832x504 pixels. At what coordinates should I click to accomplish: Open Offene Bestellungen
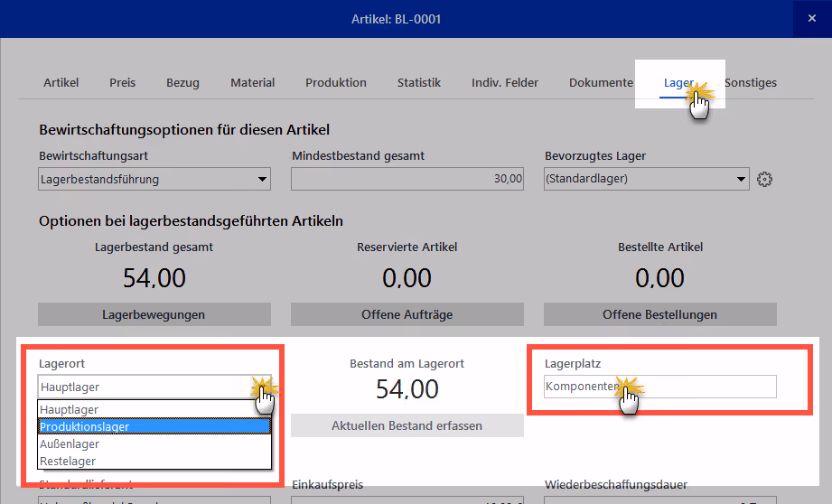coord(660,314)
